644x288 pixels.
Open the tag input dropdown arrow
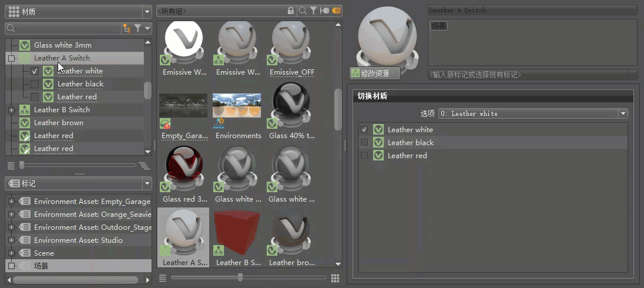click(x=633, y=75)
